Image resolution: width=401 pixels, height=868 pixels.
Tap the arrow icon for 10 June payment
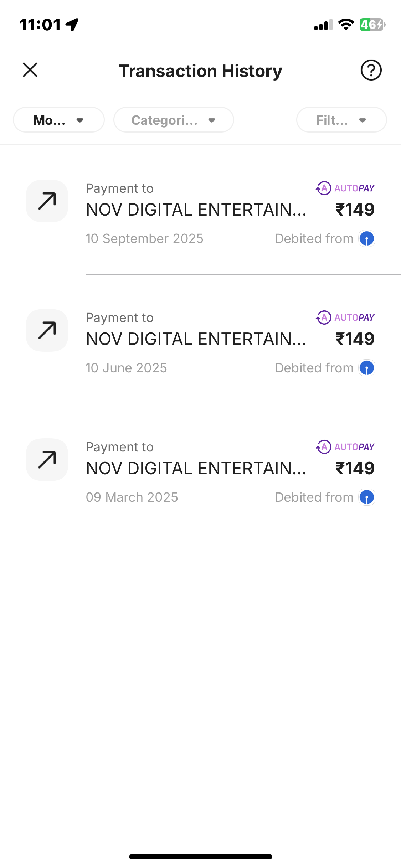pyautogui.click(x=47, y=330)
